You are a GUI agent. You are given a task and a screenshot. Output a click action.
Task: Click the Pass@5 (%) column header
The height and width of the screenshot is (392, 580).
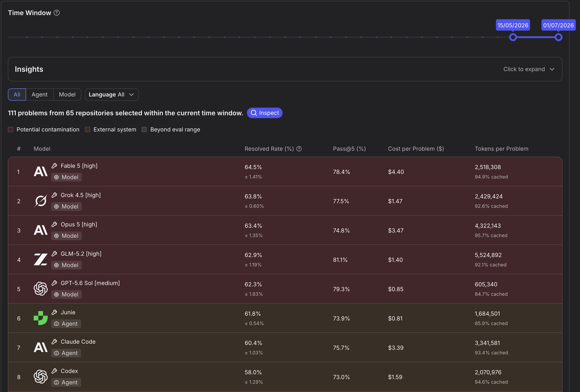pyautogui.click(x=349, y=149)
